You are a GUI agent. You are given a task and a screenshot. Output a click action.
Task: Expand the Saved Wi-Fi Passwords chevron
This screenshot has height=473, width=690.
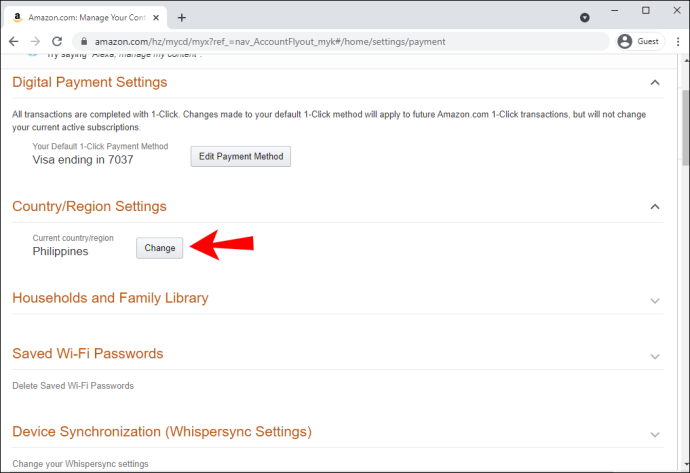coord(655,356)
